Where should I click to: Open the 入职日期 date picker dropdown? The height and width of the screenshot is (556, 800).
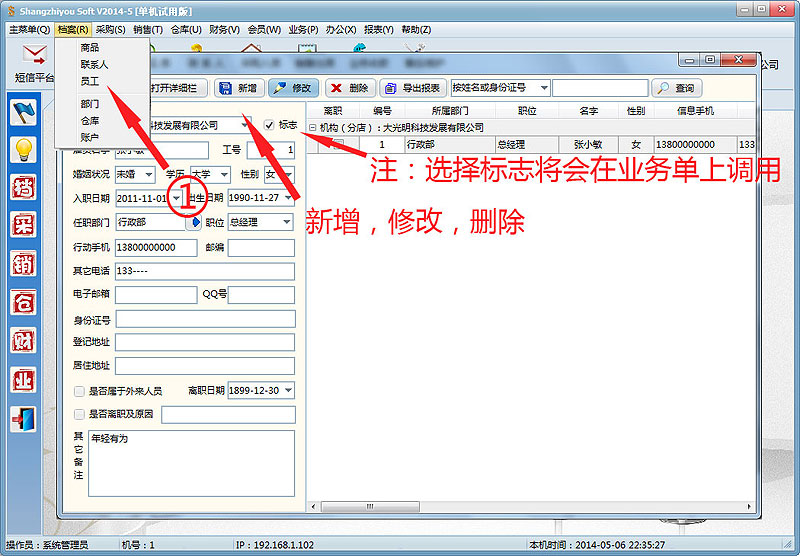pos(177,198)
